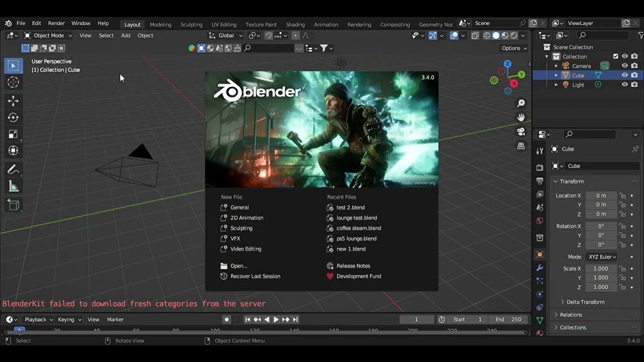Viewport: 644px width, 362px height.
Task: Uncheck the Collection exclude checkbox
Action: tap(615, 56)
